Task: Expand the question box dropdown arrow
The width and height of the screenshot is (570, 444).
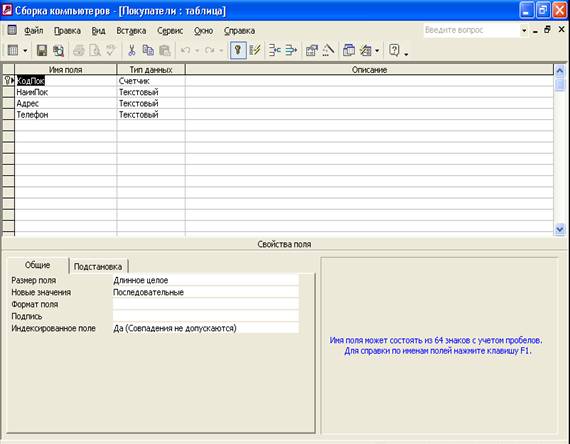Action: pos(524,31)
